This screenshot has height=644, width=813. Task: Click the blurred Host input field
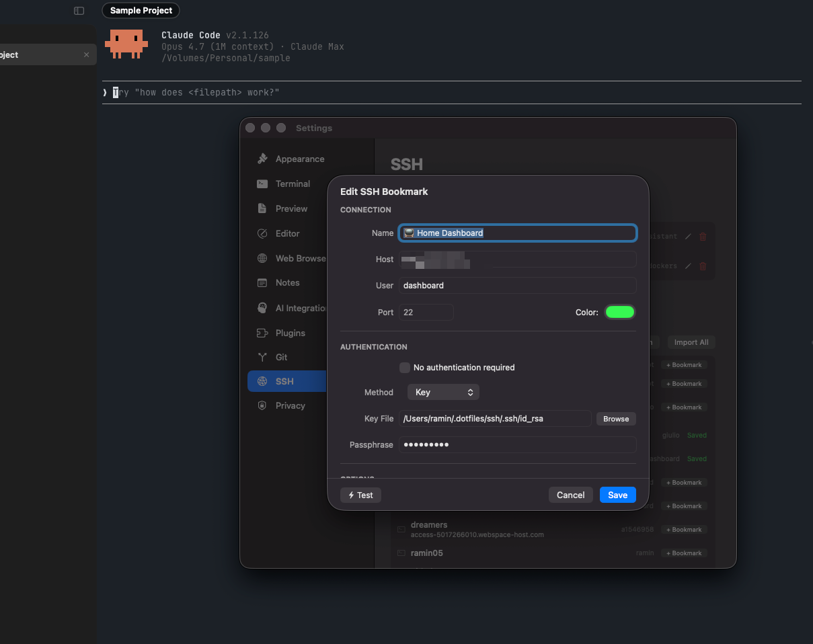point(518,259)
